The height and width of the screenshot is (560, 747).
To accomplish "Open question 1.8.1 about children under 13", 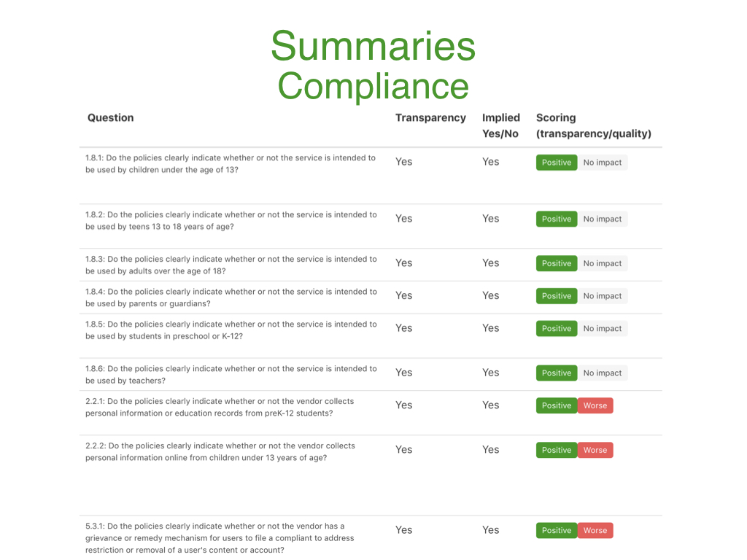I will click(x=231, y=163).
